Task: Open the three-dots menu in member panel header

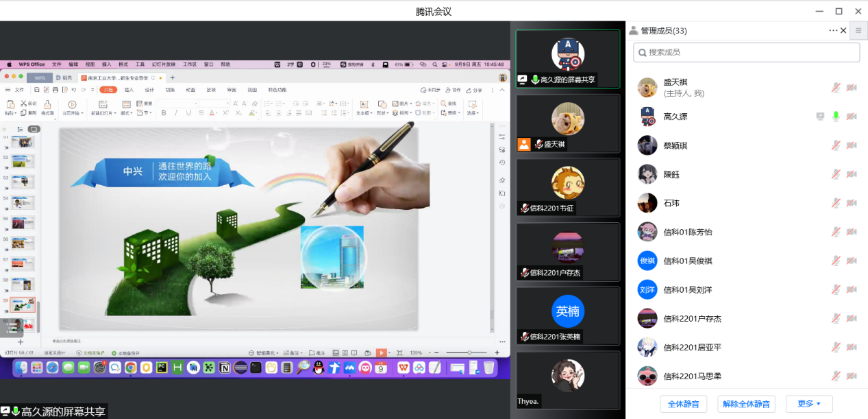Action: point(833,30)
